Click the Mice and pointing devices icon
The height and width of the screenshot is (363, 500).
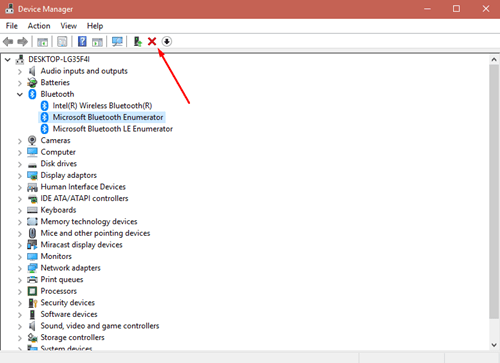point(32,233)
